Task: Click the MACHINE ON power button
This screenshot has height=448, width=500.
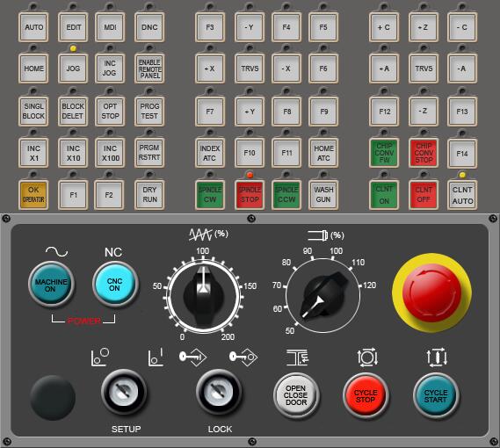Action: tap(51, 285)
